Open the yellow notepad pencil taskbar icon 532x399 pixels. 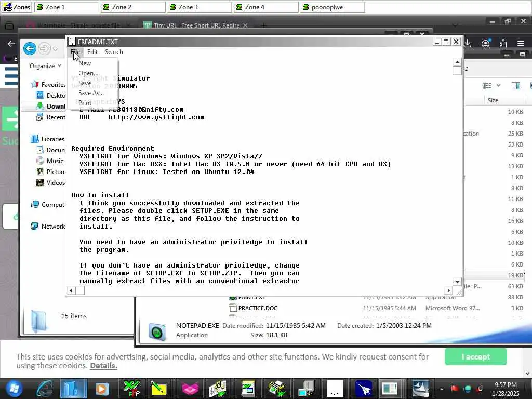(159, 389)
